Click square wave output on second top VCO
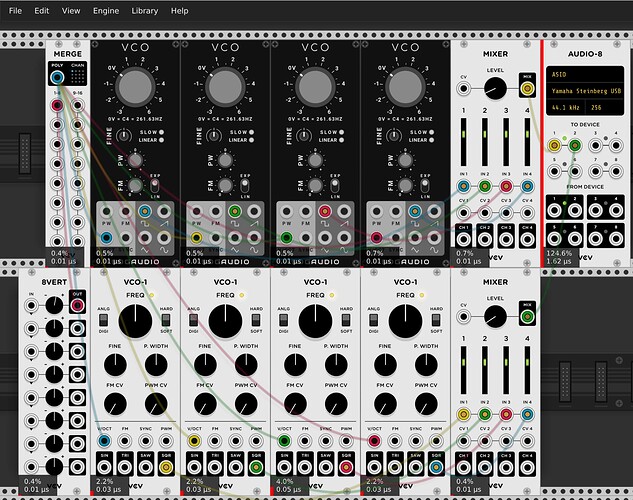633x500 pixels. 235,211
